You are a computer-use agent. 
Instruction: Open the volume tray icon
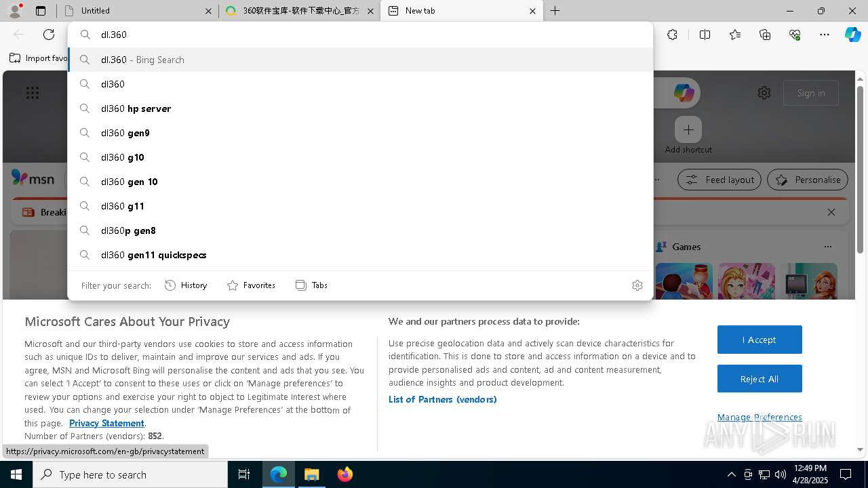coord(781,474)
